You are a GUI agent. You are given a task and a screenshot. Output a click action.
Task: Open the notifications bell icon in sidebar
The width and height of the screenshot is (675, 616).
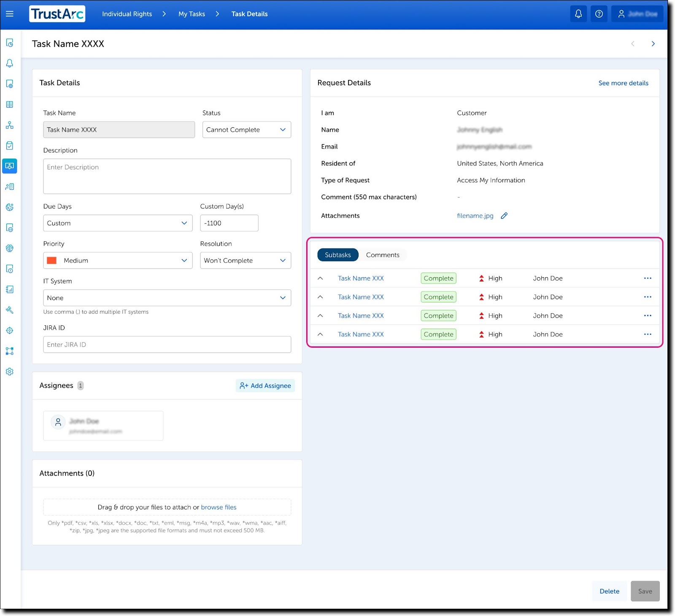[9, 63]
